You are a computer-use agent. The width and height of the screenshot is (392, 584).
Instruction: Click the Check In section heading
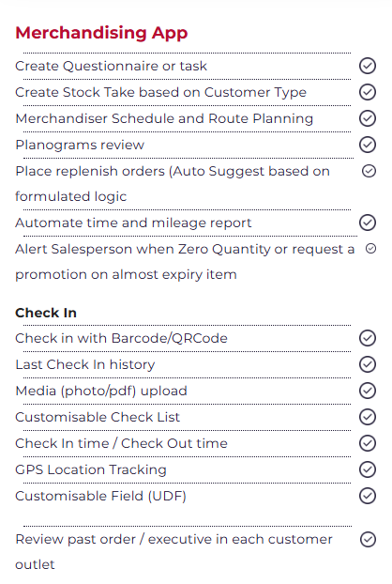(x=46, y=313)
